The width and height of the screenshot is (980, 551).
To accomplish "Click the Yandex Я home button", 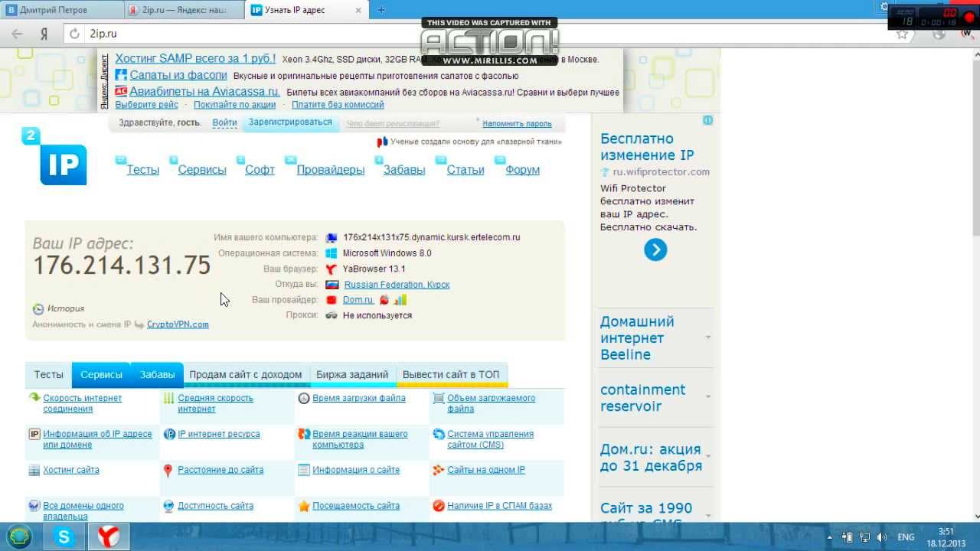I will tap(44, 34).
